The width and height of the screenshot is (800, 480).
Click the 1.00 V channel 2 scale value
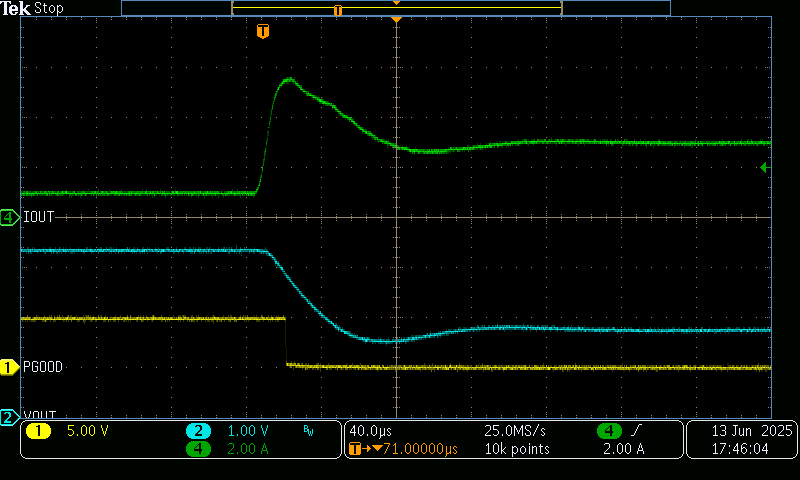(248, 431)
